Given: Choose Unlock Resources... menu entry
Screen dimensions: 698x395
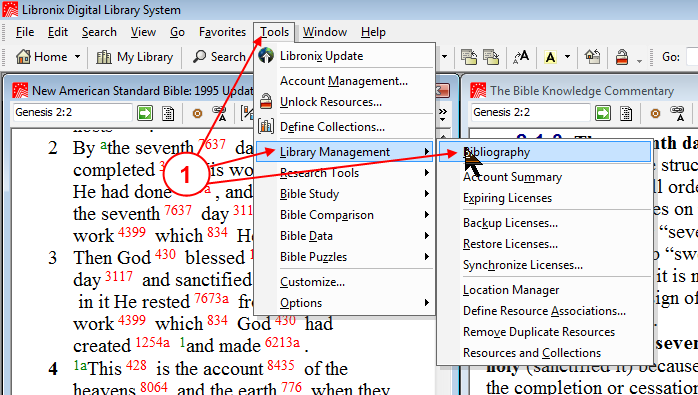Looking at the screenshot, I should pyautogui.click(x=345, y=102).
